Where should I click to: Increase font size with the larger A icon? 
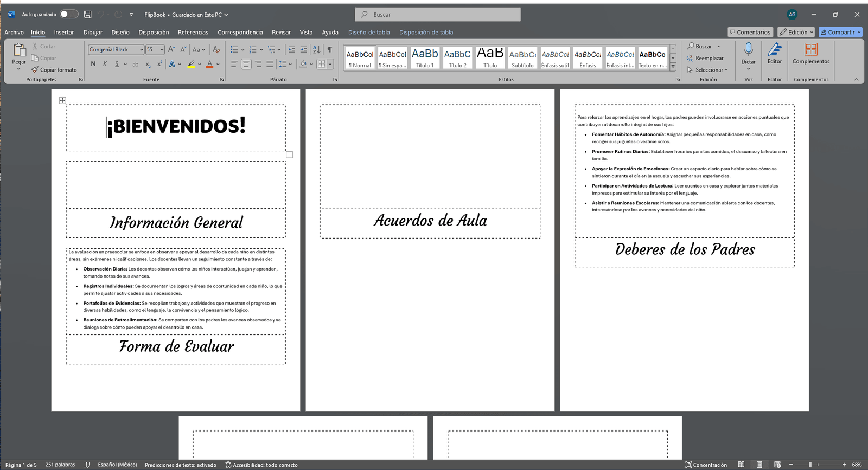171,49
